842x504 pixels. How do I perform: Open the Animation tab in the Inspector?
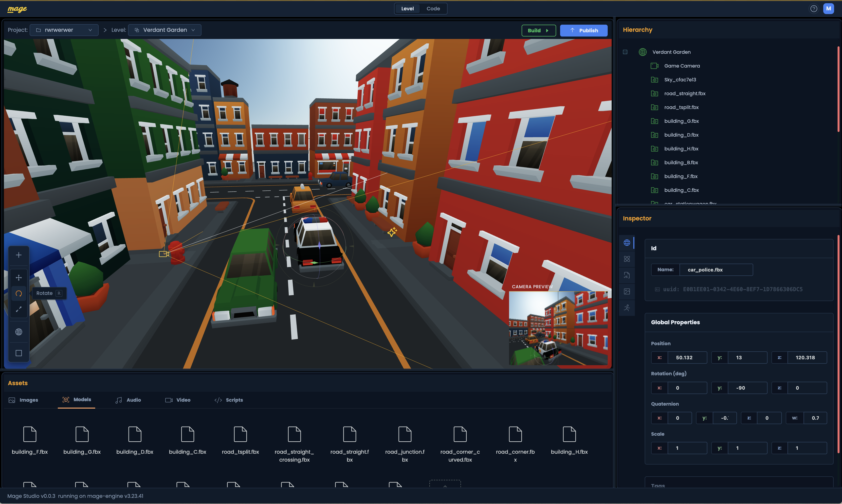[x=627, y=308]
